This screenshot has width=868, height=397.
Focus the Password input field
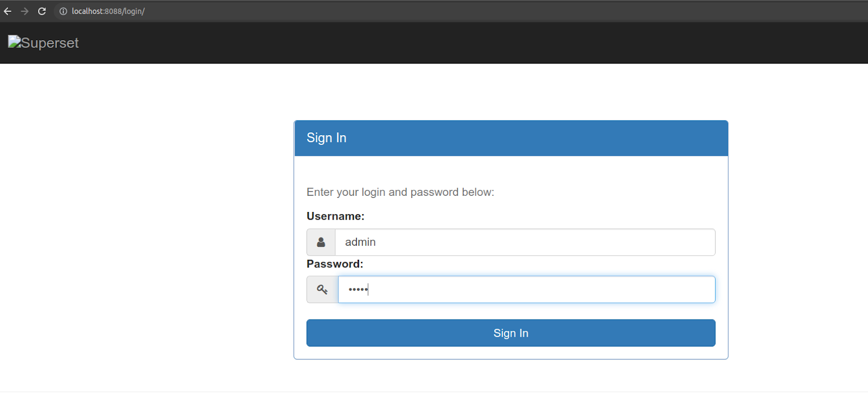point(527,290)
